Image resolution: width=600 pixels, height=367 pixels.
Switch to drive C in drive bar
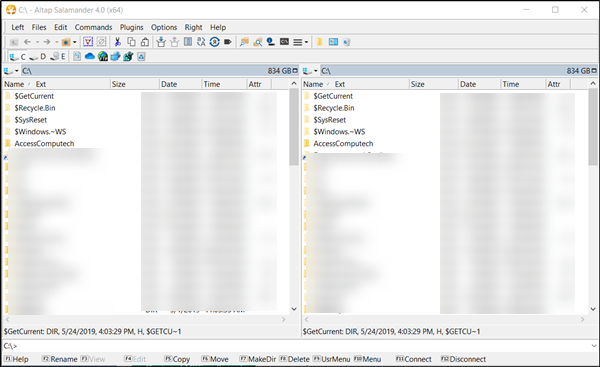18,57
